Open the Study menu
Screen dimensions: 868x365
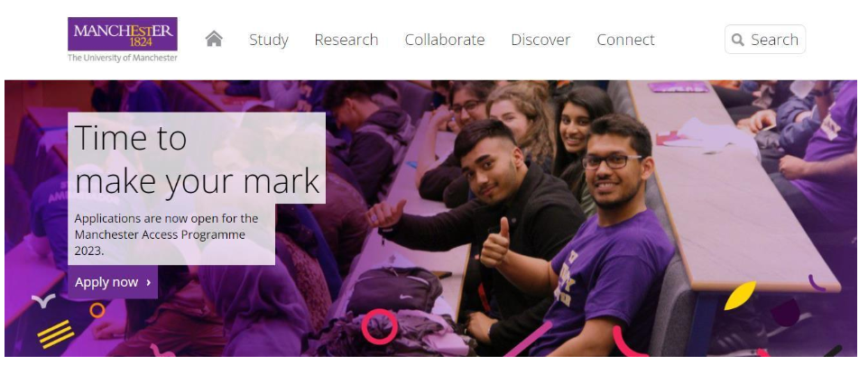269,40
